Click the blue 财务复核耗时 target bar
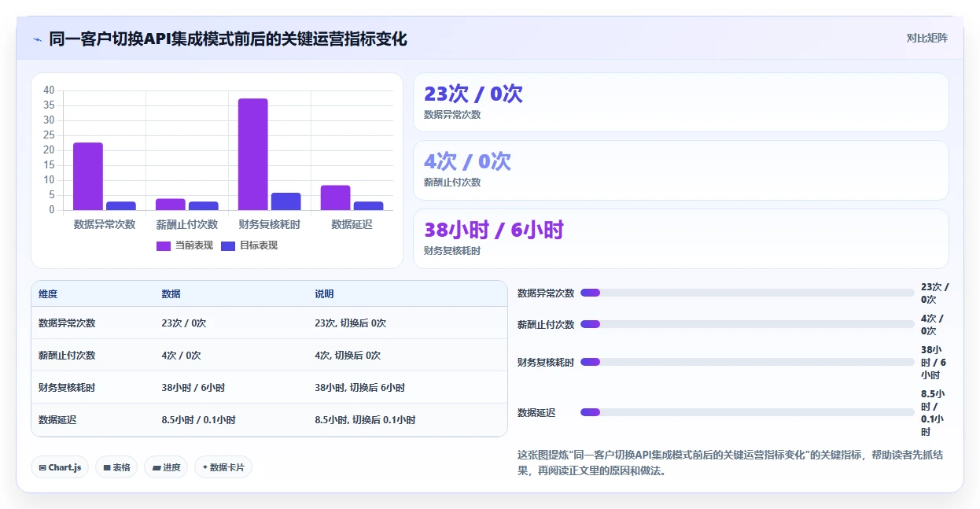Image resolution: width=980 pixels, height=509 pixels. (x=286, y=201)
